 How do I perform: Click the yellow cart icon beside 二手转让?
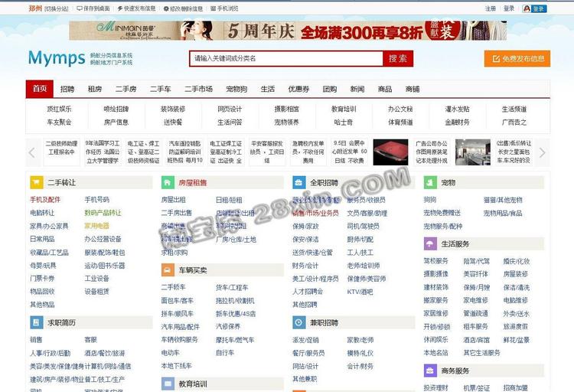click(x=36, y=182)
